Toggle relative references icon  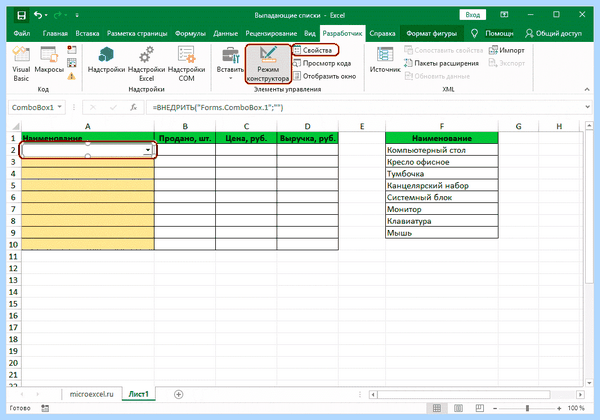tap(72, 63)
